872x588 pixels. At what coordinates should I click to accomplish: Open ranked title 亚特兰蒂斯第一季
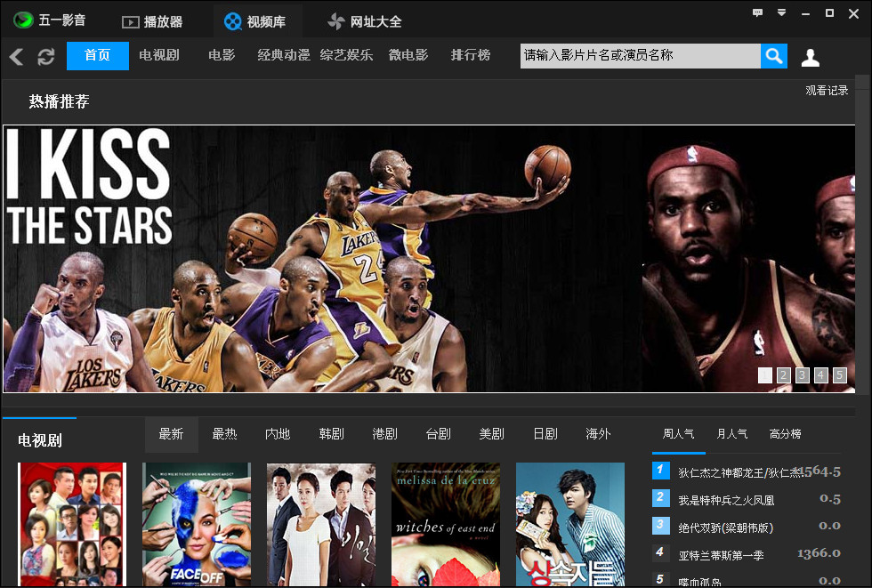click(x=722, y=555)
